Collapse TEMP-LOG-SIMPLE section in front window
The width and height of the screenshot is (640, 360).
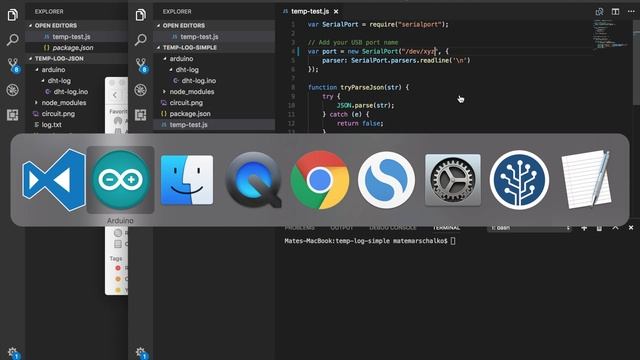pyautogui.click(x=158, y=47)
